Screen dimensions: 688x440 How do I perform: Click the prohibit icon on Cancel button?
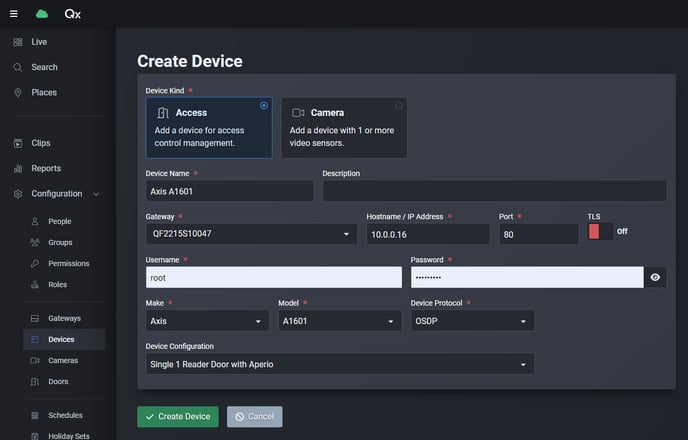(240, 417)
